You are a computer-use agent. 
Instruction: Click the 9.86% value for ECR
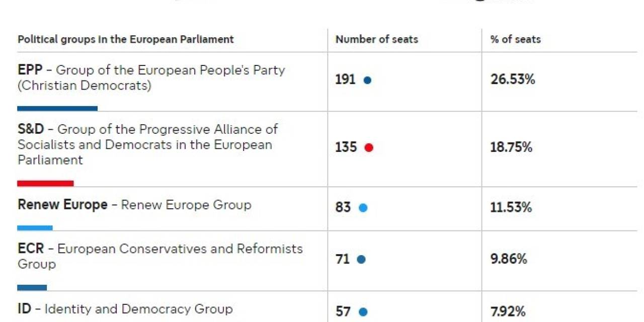pyautogui.click(x=509, y=259)
